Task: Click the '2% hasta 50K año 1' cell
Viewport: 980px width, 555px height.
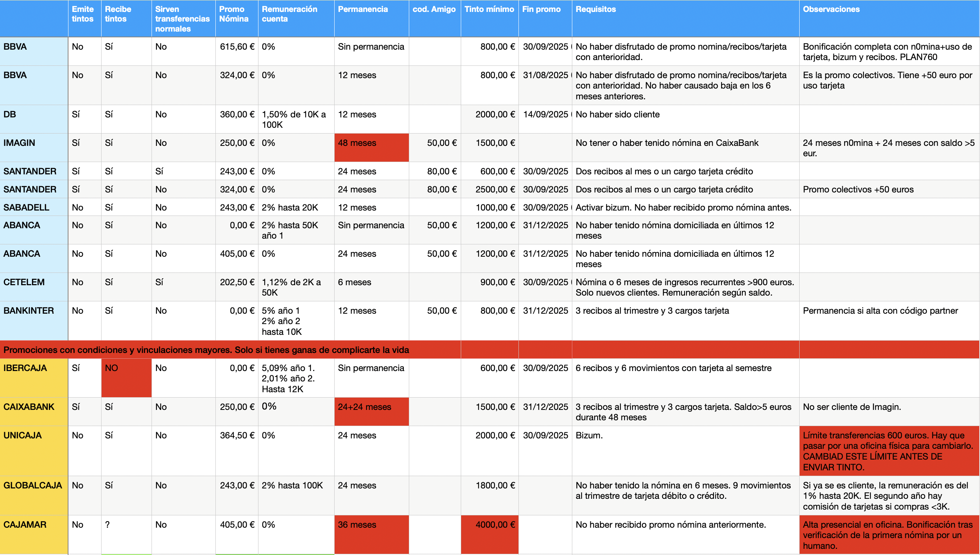Action: (296, 230)
